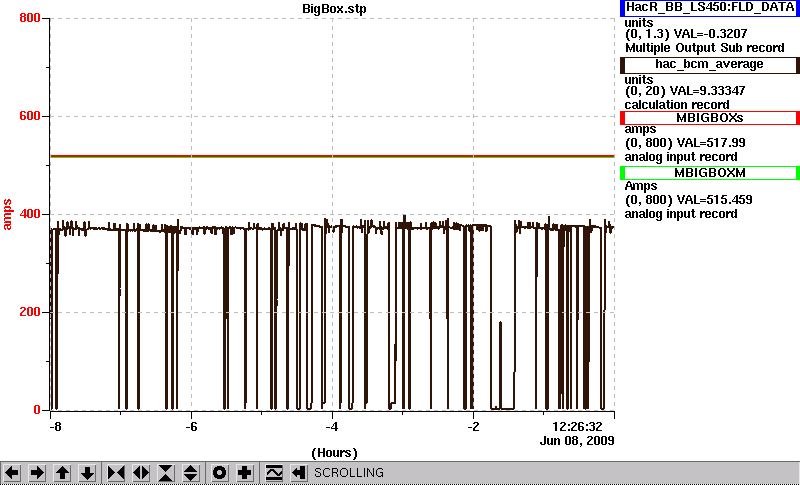Image resolution: width=800 pixels, height=485 pixels.
Task: Click the vertical zoom-out triangles icon
Action: point(191,473)
